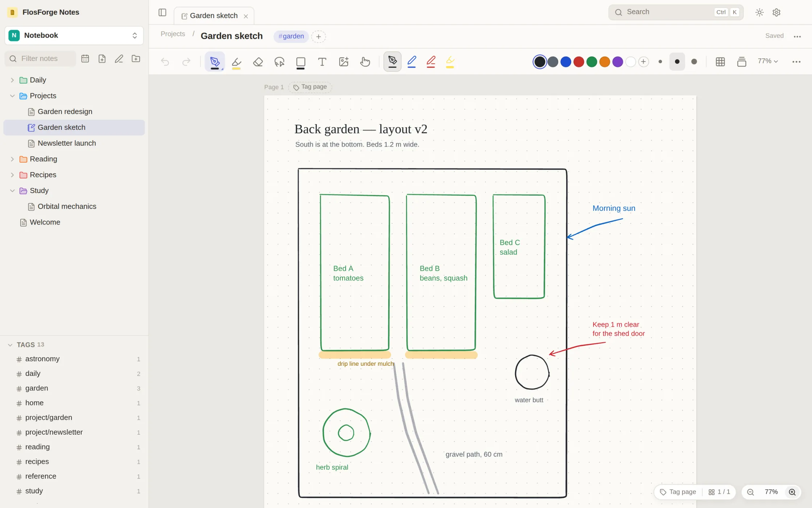Toggle the sidebar panel visibility
The width and height of the screenshot is (812, 508).
click(x=162, y=12)
